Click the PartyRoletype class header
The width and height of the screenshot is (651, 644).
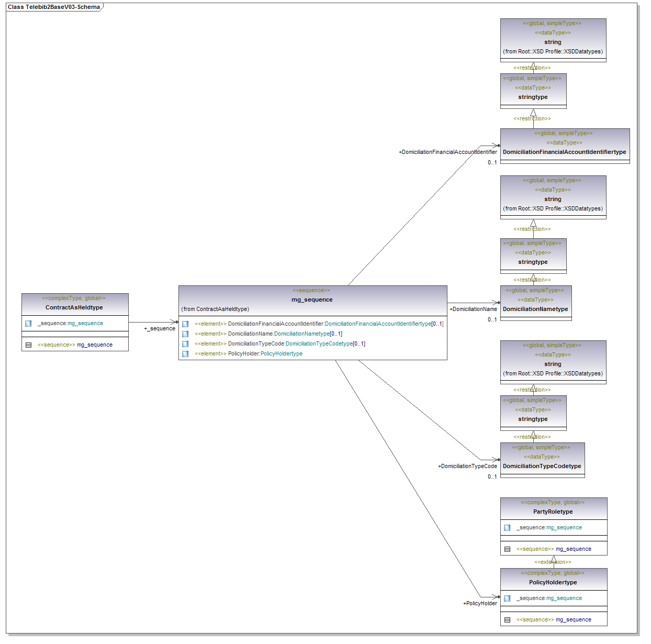(553, 512)
